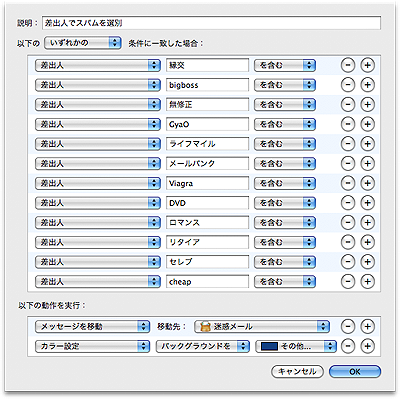Remove the カラー設定 action
Screen dimensions: 400x399
pyautogui.click(x=348, y=346)
